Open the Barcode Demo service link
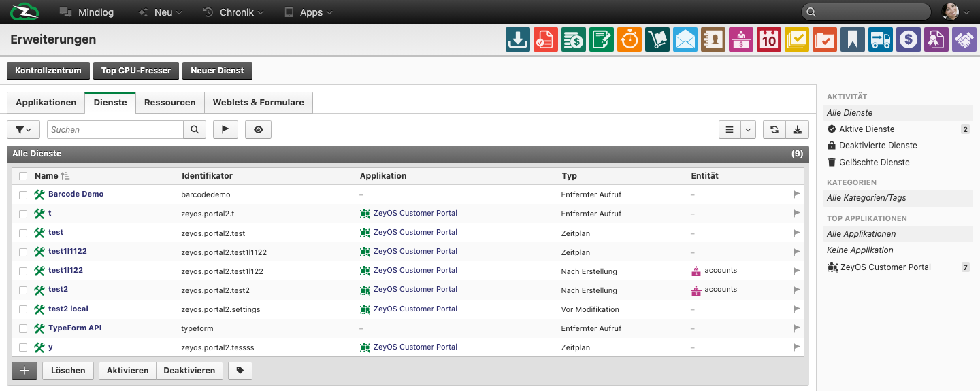This screenshot has width=980, height=391. point(76,194)
